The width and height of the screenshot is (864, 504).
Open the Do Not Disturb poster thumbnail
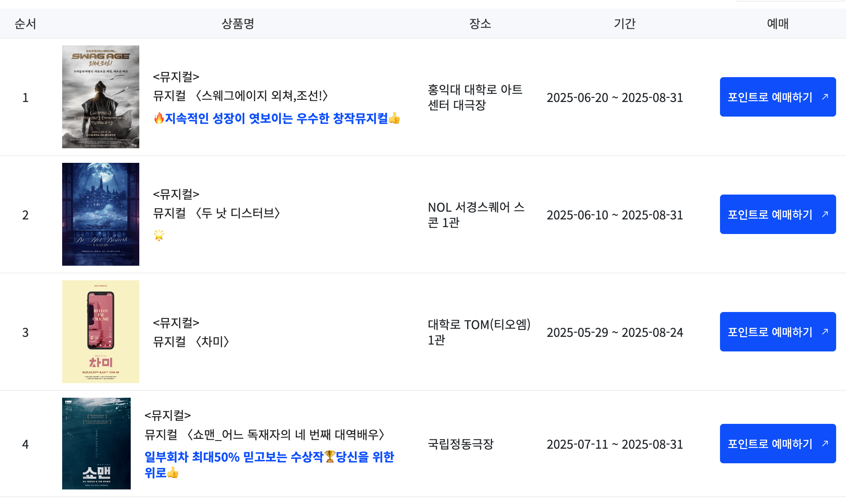pos(101,214)
